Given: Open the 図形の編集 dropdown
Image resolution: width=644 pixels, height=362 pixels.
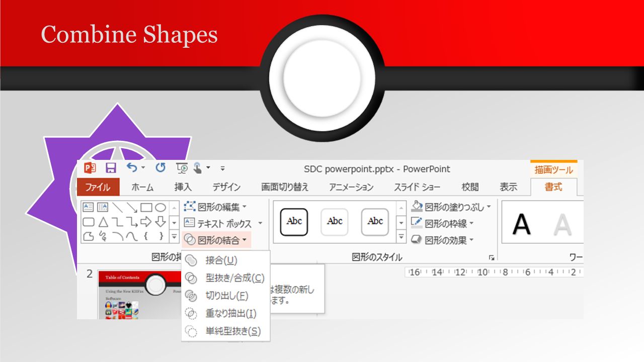Looking at the screenshot, I should pyautogui.click(x=215, y=207).
